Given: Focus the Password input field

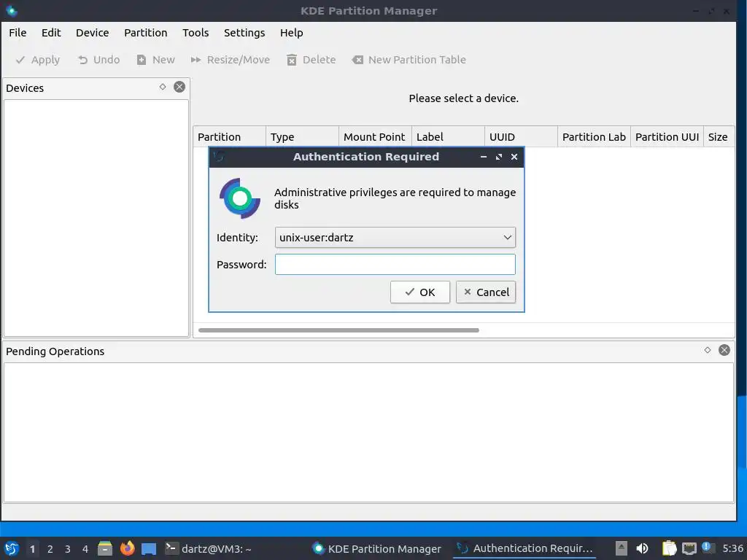Looking at the screenshot, I should click(x=395, y=265).
